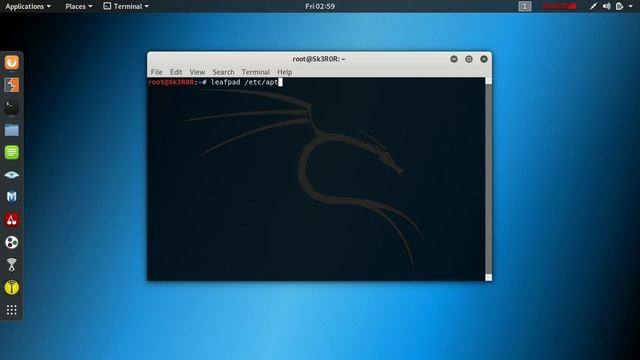The image size is (640, 360).
Task: Close the terminal window
Action: (484, 59)
